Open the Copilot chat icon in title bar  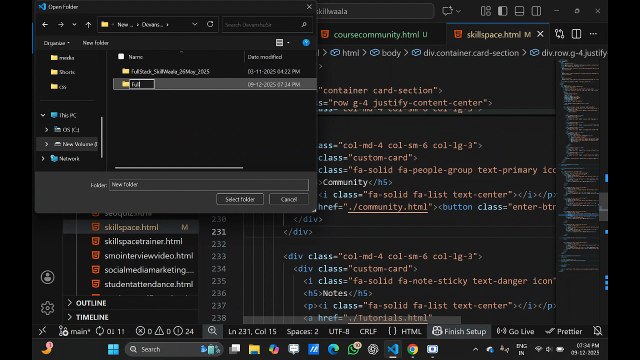coord(448,11)
